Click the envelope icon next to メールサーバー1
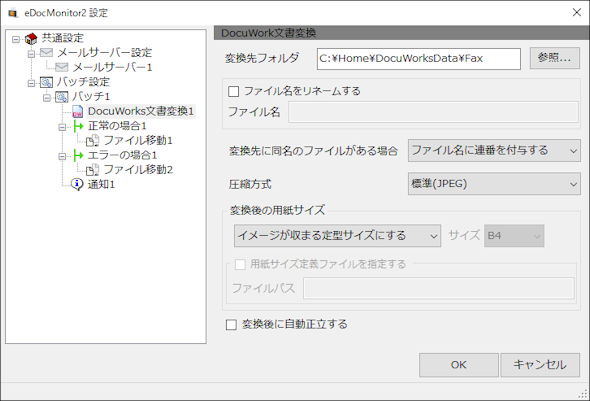This screenshot has height=401, width=590. (62, 67)
